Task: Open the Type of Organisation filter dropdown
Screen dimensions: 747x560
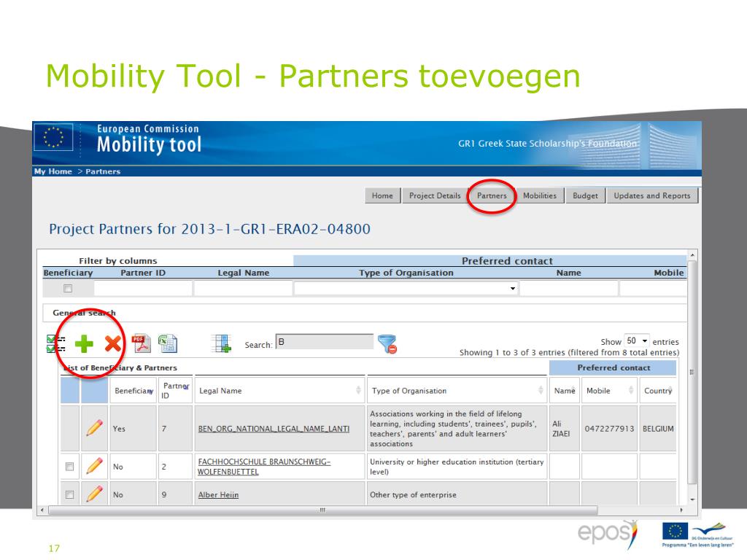Action: [406, 288]
